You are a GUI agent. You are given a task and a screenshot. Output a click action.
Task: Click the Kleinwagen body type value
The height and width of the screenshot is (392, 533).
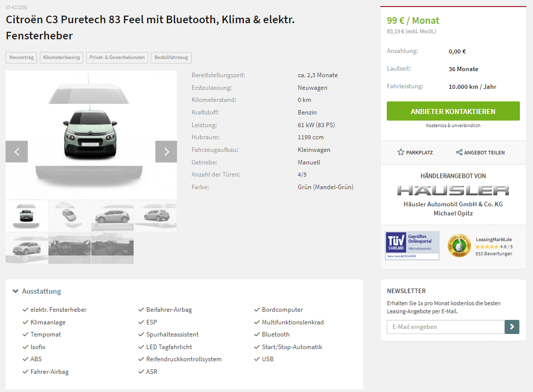pyautogui.click(x=314, y=150)
